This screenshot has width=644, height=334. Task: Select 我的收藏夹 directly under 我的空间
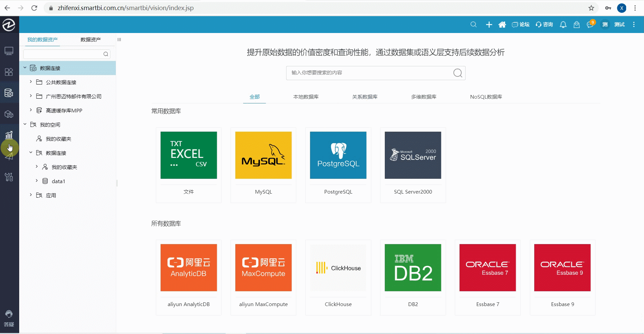[x=58, y=139]
